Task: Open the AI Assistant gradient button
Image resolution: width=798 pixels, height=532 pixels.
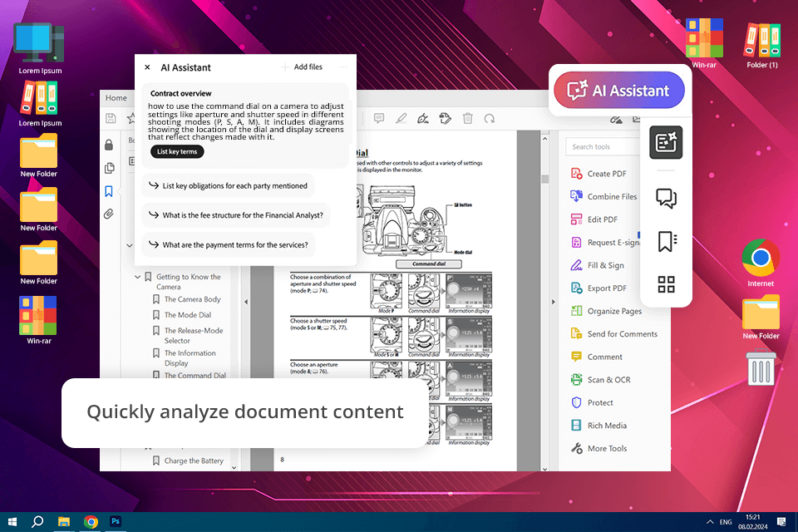Action: 618,90
